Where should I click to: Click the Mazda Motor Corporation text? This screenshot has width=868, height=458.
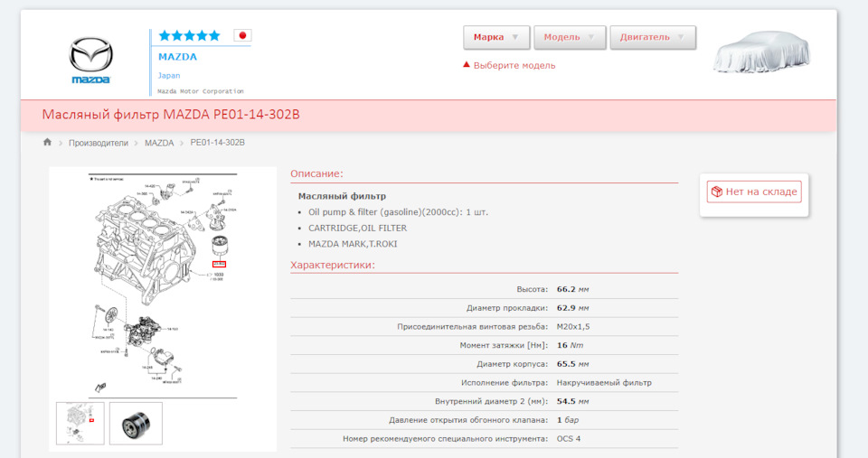click(201, 91)
